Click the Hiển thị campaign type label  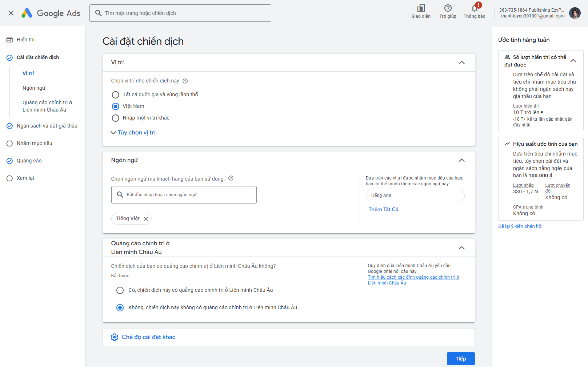pos(26,40)
